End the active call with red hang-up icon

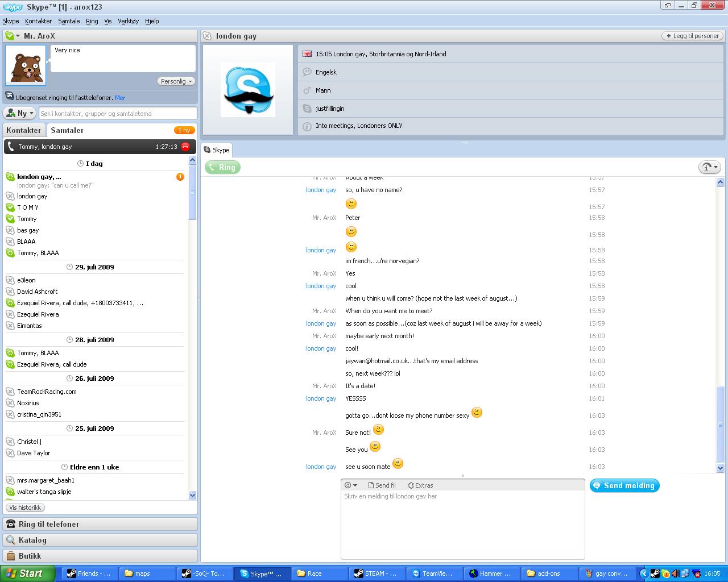click(185, 147)
